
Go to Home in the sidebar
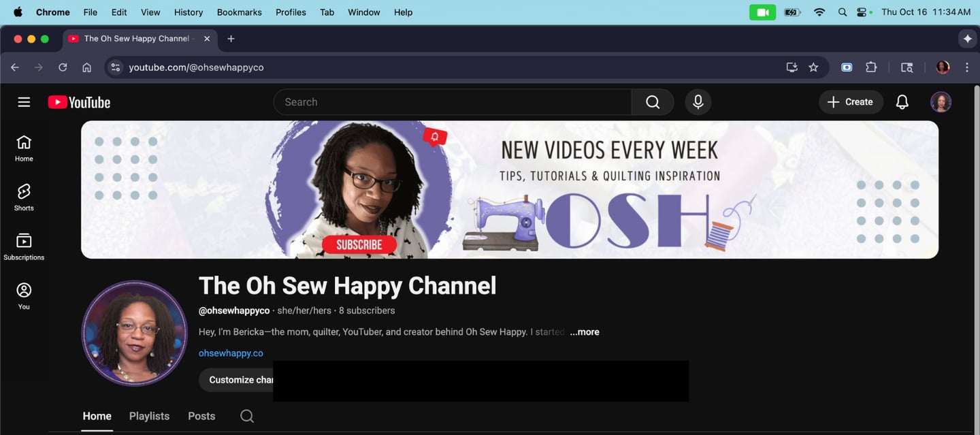(x=24, y=148)
